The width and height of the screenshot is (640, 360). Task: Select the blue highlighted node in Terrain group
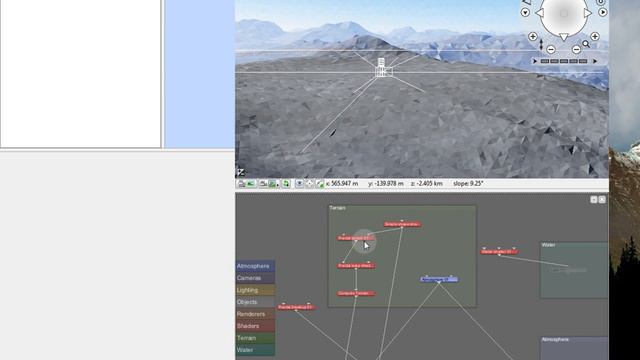(x=439, y=280)
